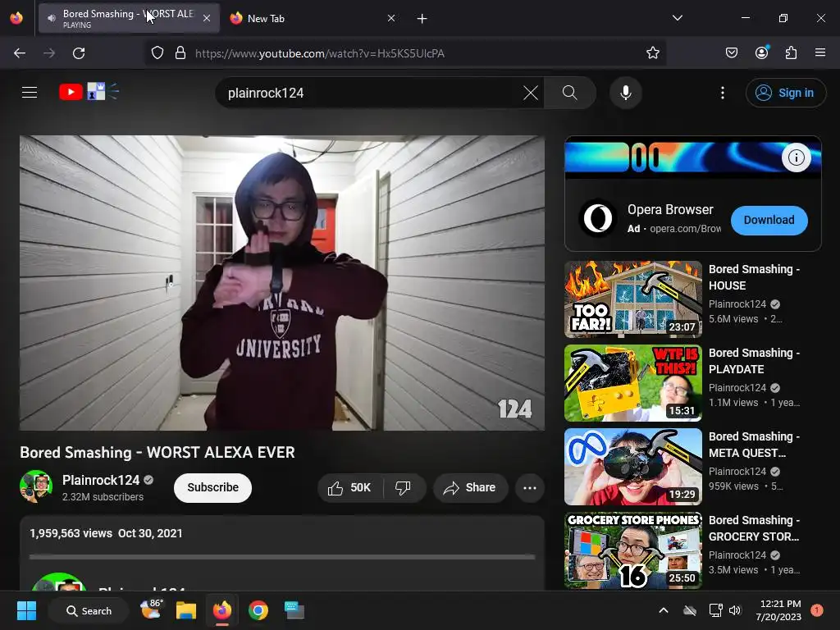Open Plainrock124 channel name link
Screen dimensions: 840x630
pos(101,480)
